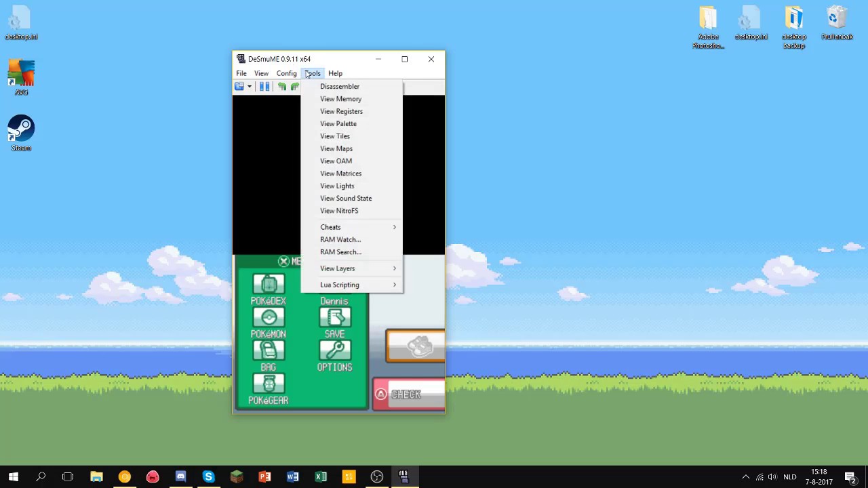Screen dimensions: 868x488
Task: Tap the POKéMON Poké Ball icon
Action: 269,317
